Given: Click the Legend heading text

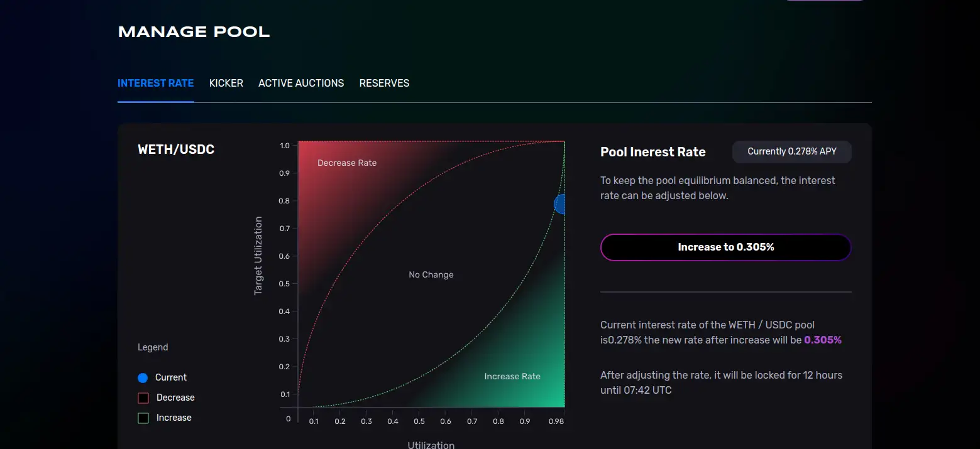Looking at the screenshot, I should [x=153, y=347].
